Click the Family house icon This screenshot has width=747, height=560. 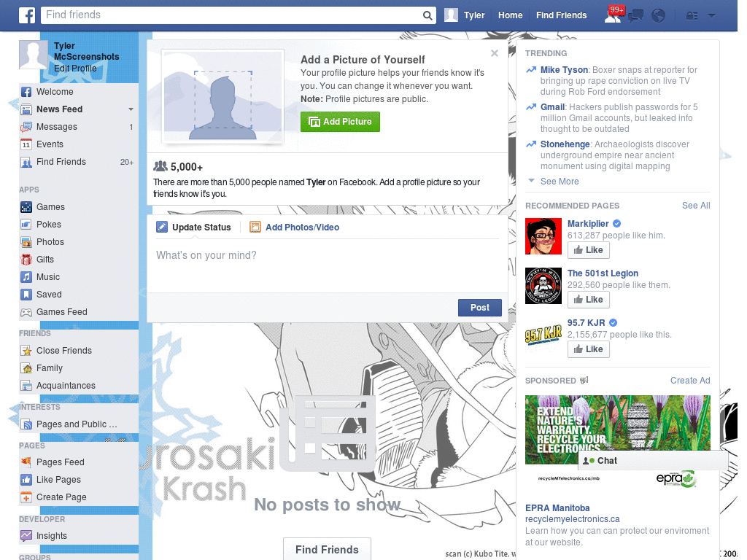tap(26, 368)
